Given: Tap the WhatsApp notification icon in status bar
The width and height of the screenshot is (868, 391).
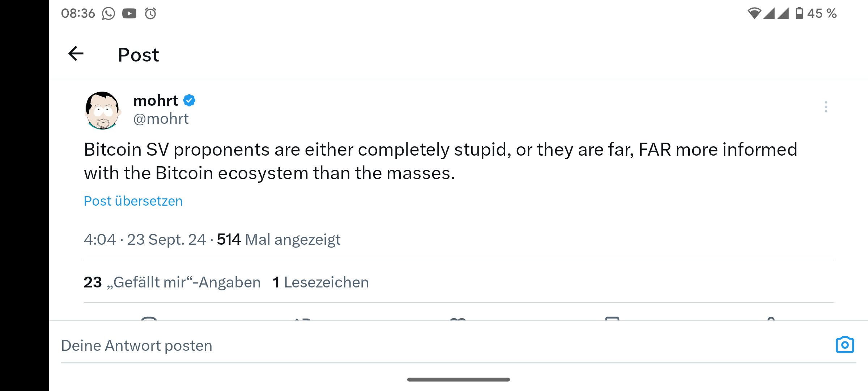Looking at the screenshot, I should 108,14.
